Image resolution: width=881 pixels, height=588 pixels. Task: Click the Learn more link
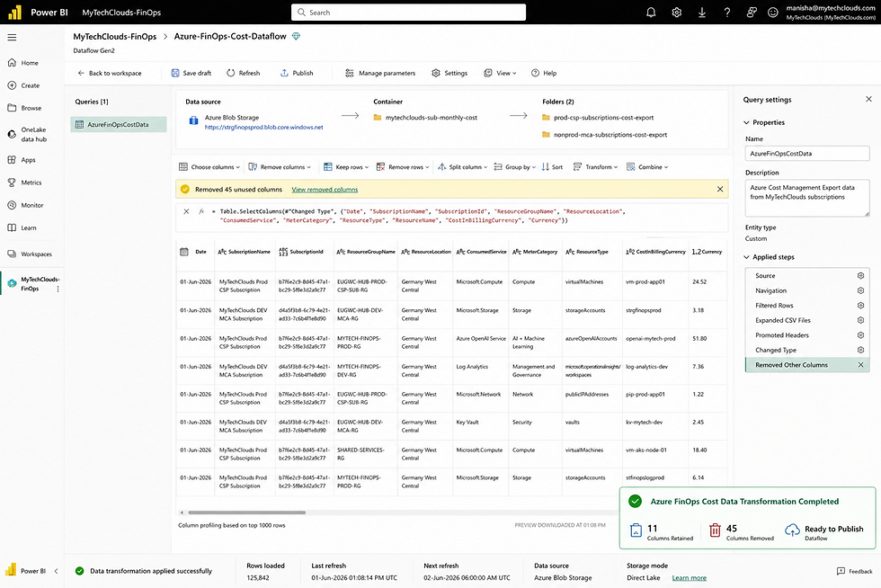690,578
